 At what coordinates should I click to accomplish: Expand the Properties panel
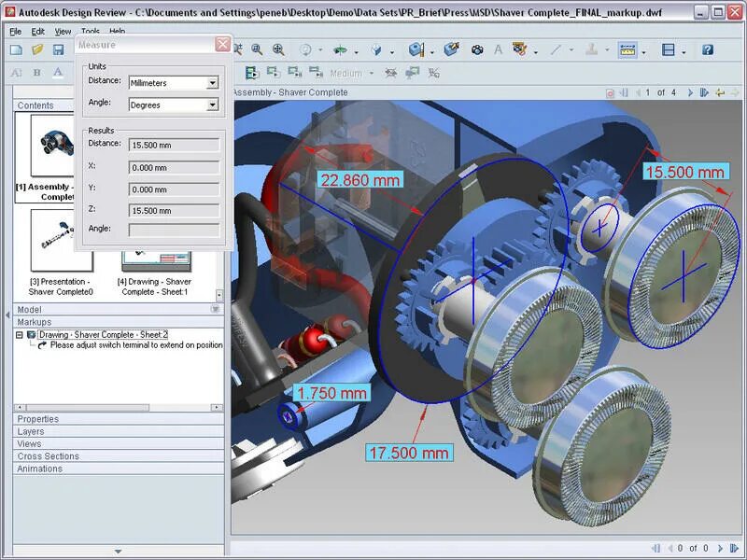coord(119,419)
